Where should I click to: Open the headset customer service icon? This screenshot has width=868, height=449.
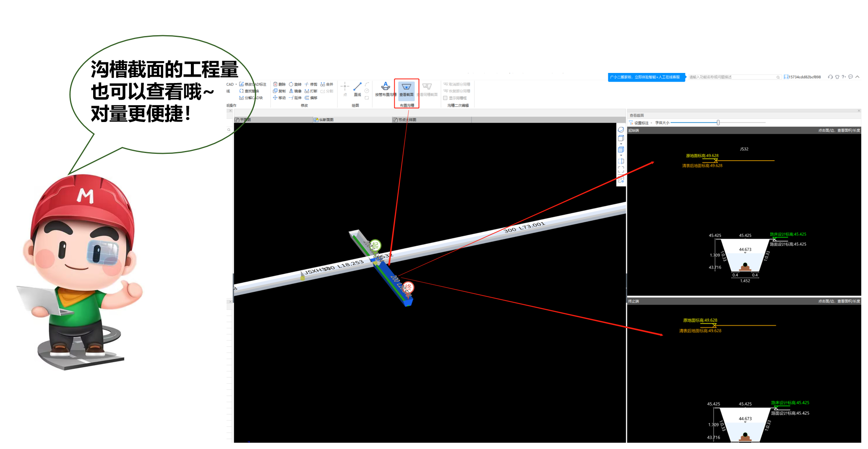point(830,77)
